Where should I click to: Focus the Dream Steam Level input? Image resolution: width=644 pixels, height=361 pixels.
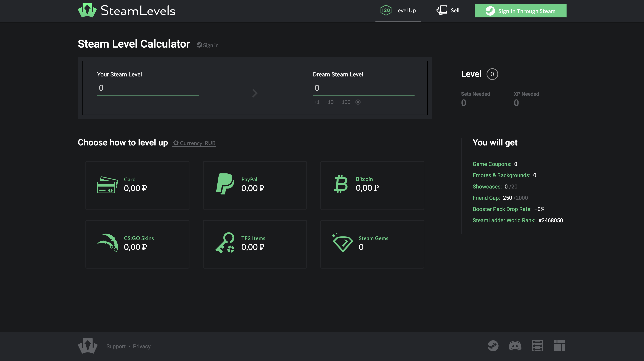tap(363, 88)
